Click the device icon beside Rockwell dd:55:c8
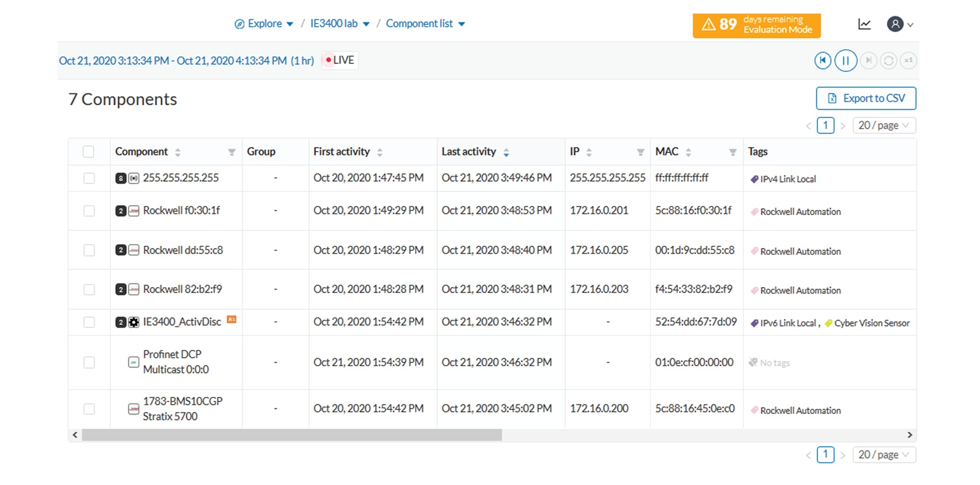The image size is (980, 485). [133, 250]
